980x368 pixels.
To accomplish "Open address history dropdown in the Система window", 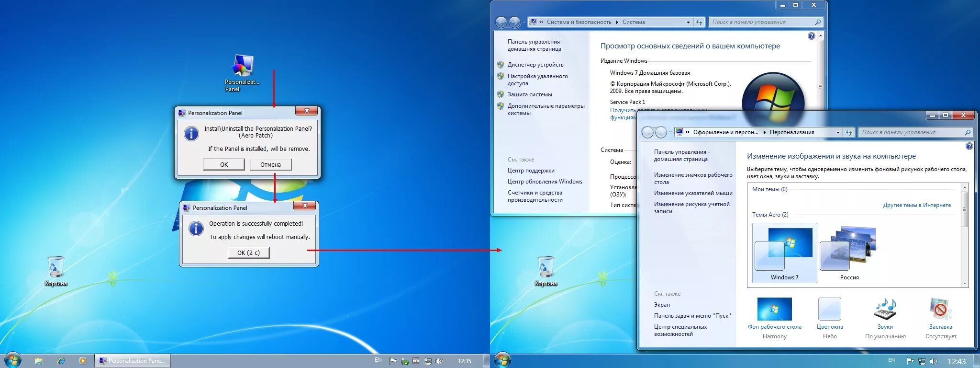I will [688, 22].
